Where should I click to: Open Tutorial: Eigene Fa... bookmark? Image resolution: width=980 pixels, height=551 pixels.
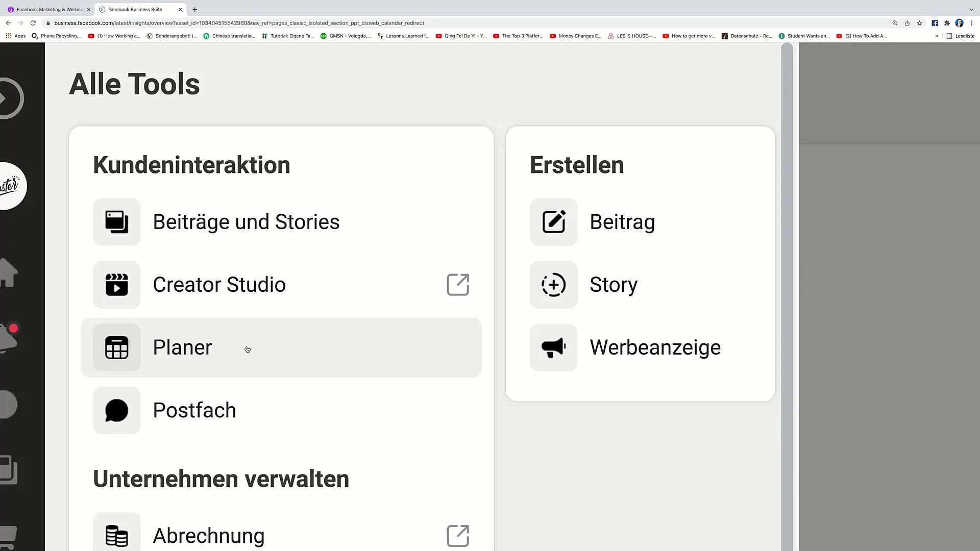tap(287, 36)
